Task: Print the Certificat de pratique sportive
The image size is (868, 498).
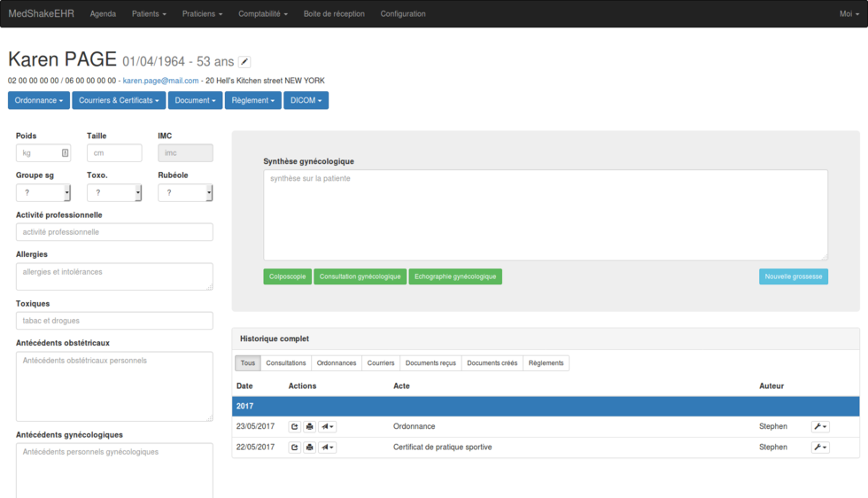Action: pos(309,447)
